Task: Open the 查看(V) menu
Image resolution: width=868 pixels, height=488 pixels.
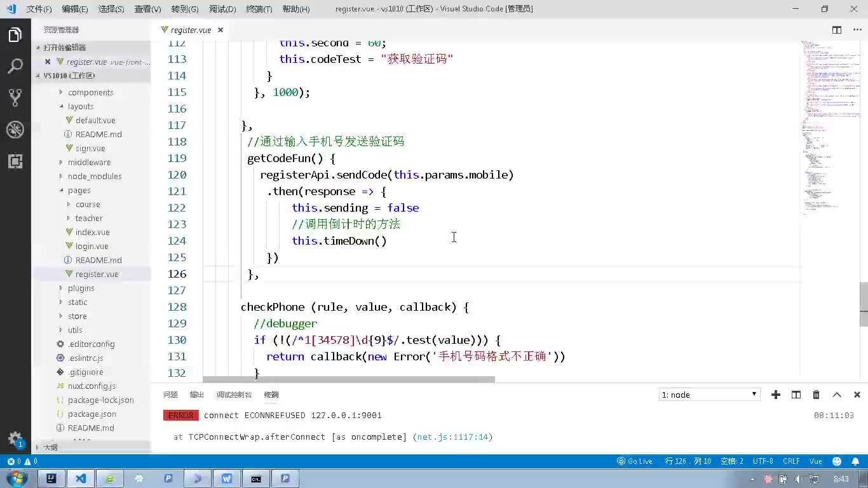Action: 147,9
